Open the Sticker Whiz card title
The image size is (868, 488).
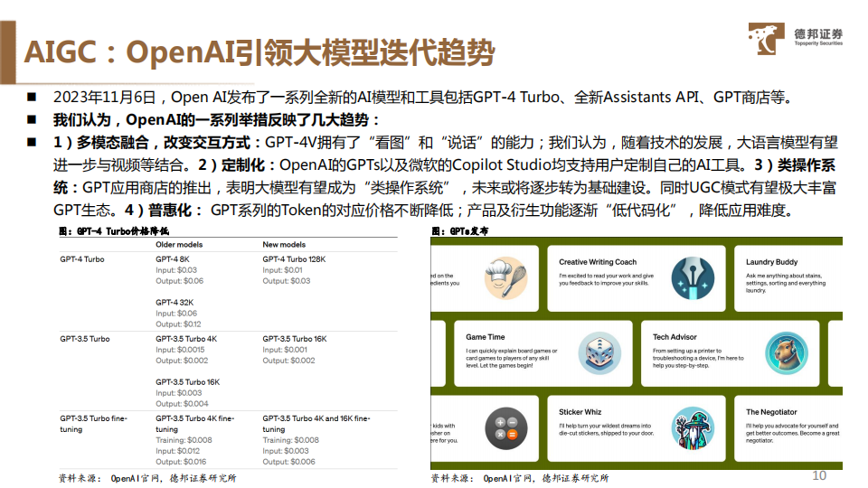[x=580, y=412]
